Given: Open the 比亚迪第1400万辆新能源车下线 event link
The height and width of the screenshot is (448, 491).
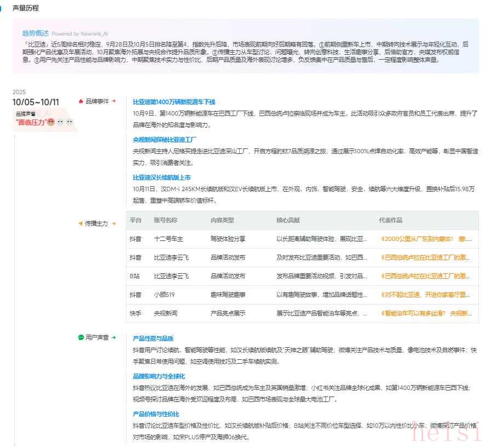Looking at the screenshot, I should point(174,102).
